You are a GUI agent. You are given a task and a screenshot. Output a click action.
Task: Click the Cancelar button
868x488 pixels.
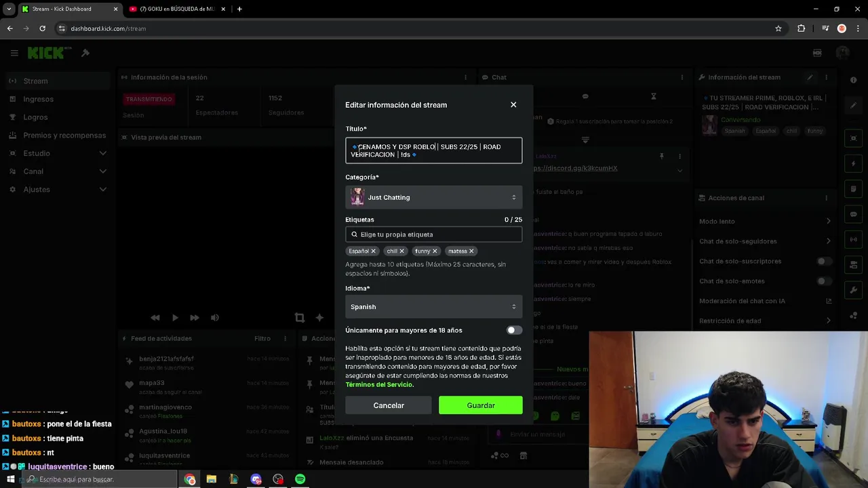tap(389, 405)
